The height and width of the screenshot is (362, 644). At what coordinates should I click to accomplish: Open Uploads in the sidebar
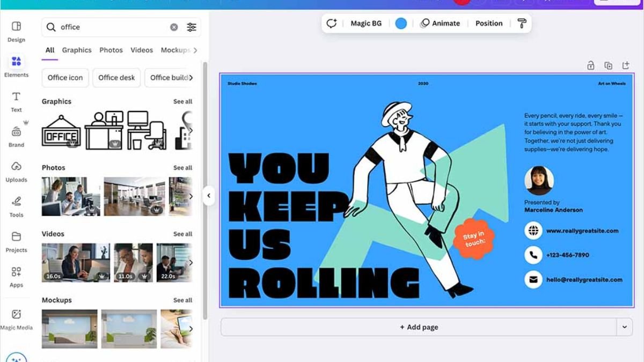[16, 172]
